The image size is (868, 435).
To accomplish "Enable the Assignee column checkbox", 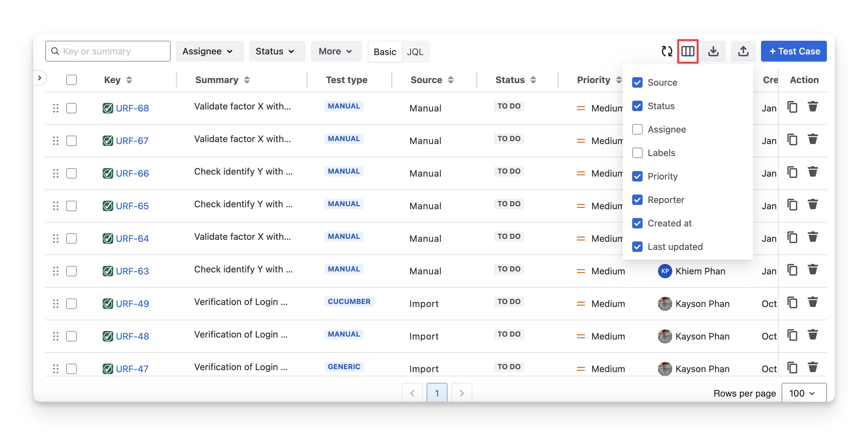I will coord(637,129).
